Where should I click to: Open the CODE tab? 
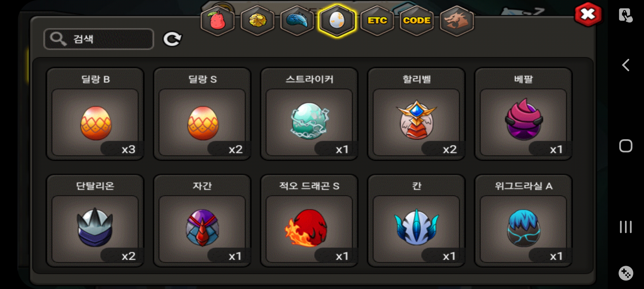pyautogui.click(x=417, y=21)
